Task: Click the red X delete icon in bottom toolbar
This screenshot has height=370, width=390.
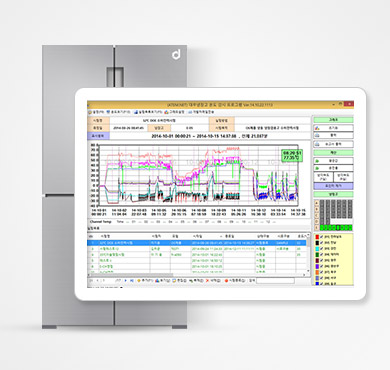Action: [x=208, y=281]
